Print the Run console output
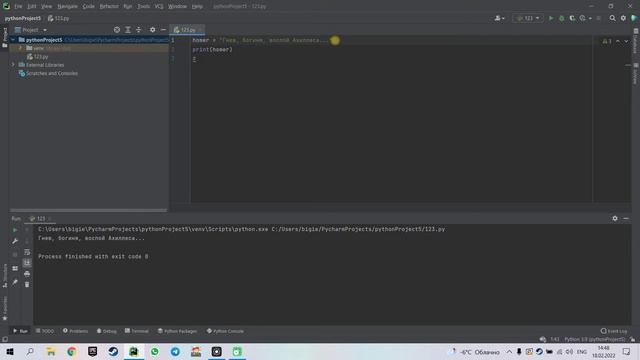Screen dimensions: 640x360 tap(27, 273)
